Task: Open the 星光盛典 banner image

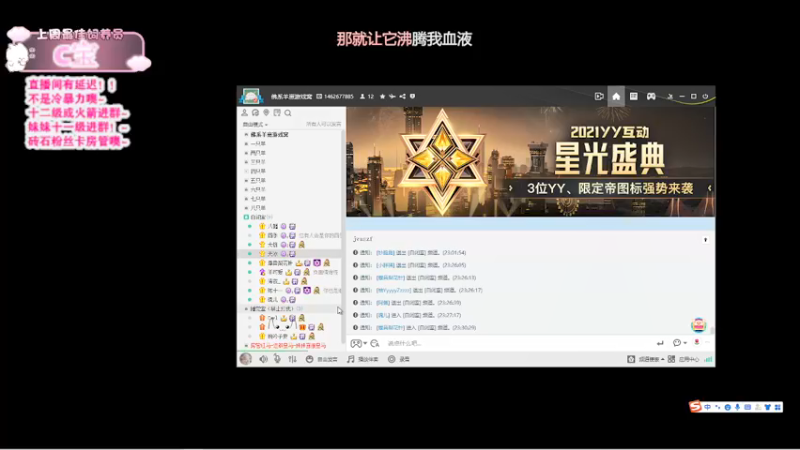Action: point(531,162)
